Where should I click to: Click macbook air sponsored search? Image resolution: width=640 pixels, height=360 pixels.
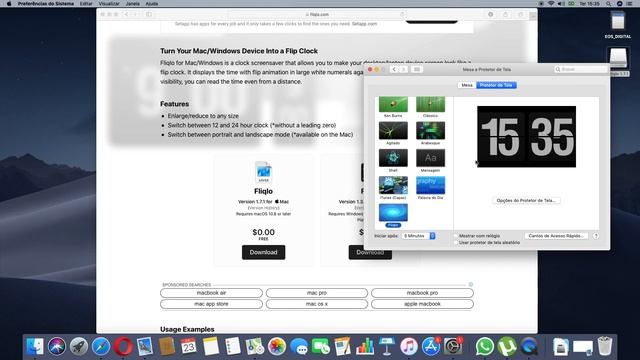pos(211,293)
